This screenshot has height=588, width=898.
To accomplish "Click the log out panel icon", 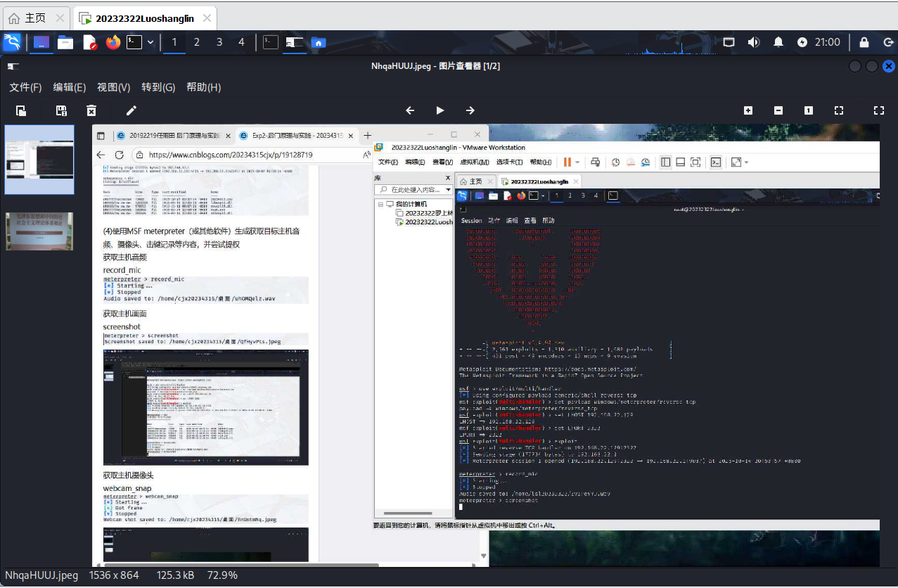I will (x=887, y=42).
